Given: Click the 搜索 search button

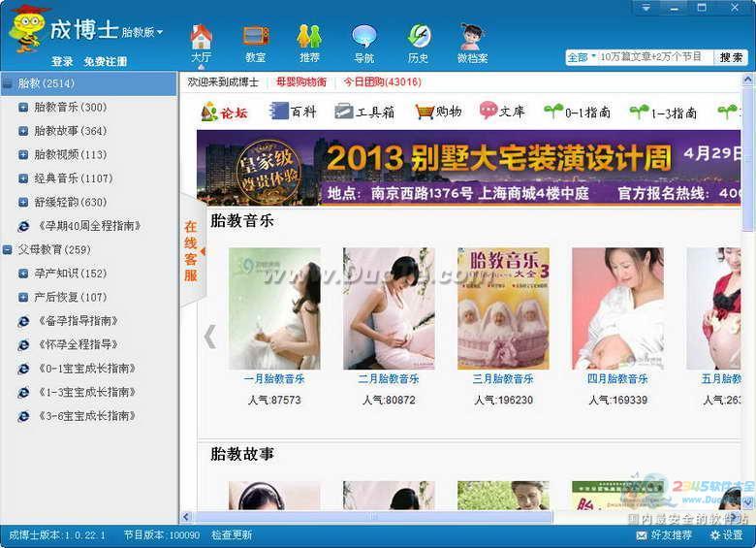Looking at the screenshot, I should [x=732, y=57].
